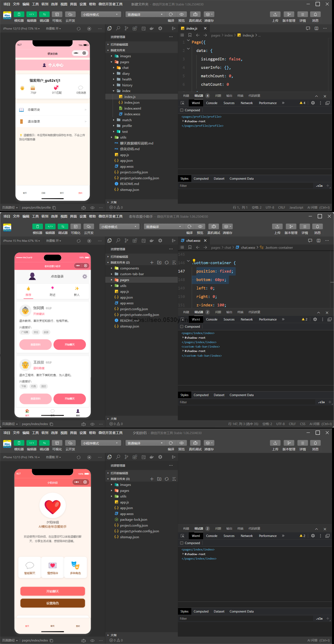This screenshot has width=334, height=644.
Task: Toggle Composed checkbox in 老年恋爱小助手 debugger
Action: [182, 327]
